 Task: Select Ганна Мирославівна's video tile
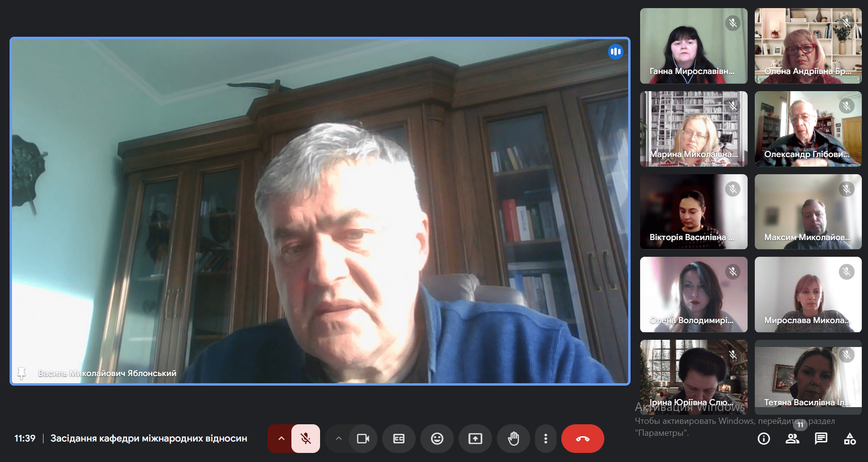694,46
